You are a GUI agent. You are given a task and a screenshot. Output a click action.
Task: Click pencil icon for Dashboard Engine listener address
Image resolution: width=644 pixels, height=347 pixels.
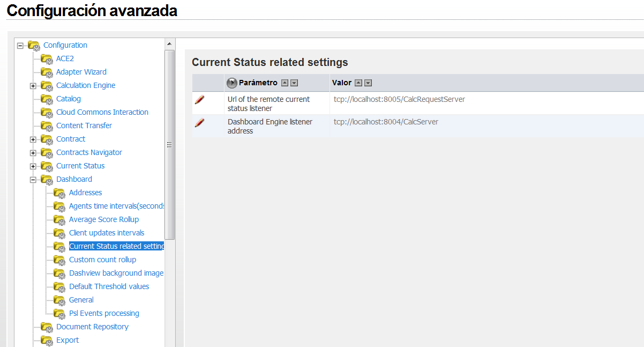point(199,123)
